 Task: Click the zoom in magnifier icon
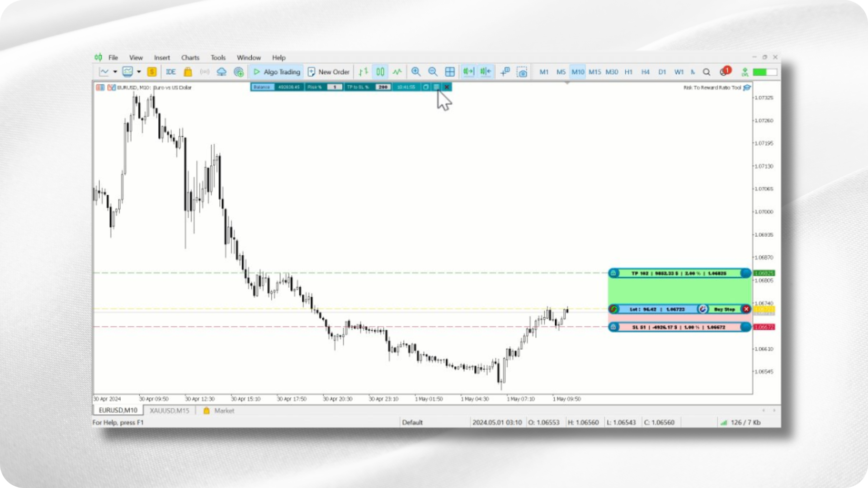416,72
